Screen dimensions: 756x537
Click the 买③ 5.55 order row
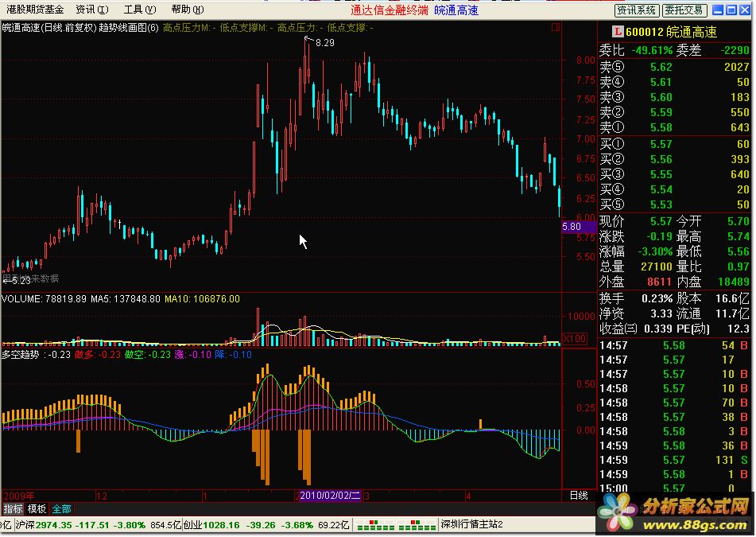[x=675, y=174]
